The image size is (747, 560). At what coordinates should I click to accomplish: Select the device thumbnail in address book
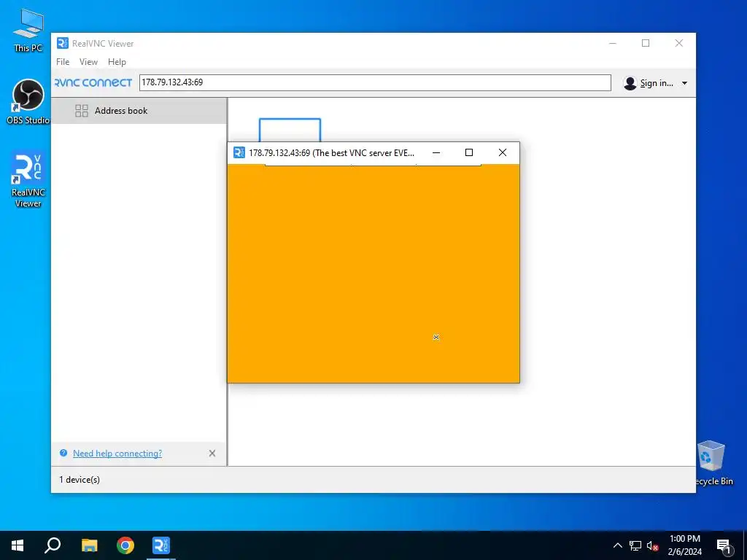[290, 130]
